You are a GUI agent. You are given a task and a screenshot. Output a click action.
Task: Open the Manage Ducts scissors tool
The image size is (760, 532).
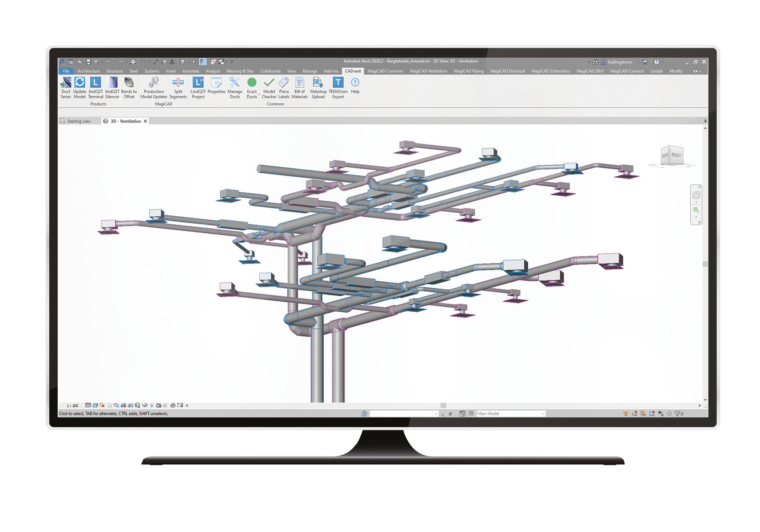[x=235, y=88]
